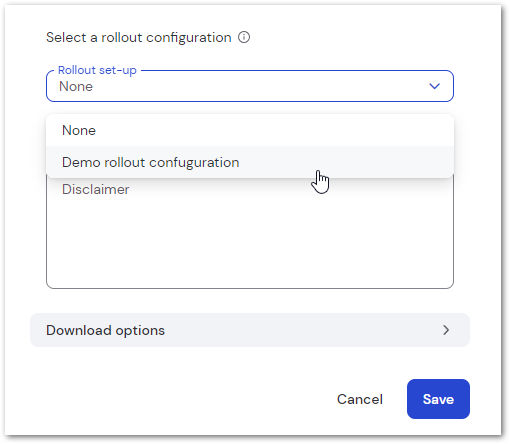Screen dimensions: 510x444
Task: Click the Download options label text
Action: [105, 330]
